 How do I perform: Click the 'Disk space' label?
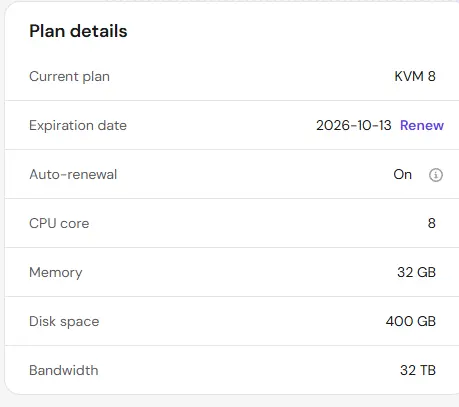point(64,322)
